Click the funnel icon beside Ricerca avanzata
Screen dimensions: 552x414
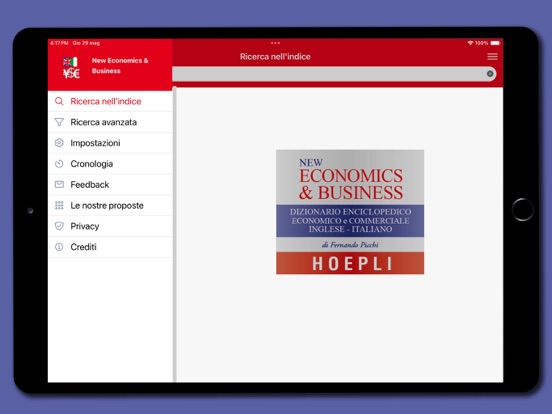(x=59, y=122)
